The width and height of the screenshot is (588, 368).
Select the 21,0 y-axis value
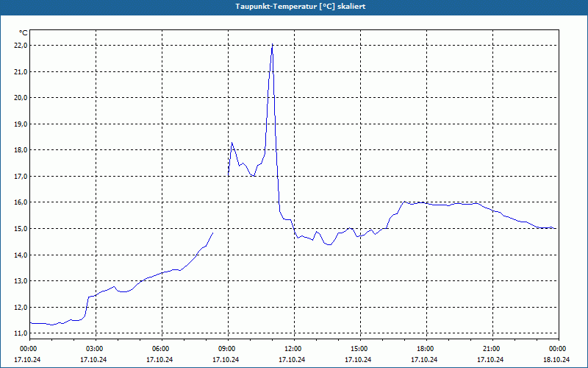coord(21,71)
